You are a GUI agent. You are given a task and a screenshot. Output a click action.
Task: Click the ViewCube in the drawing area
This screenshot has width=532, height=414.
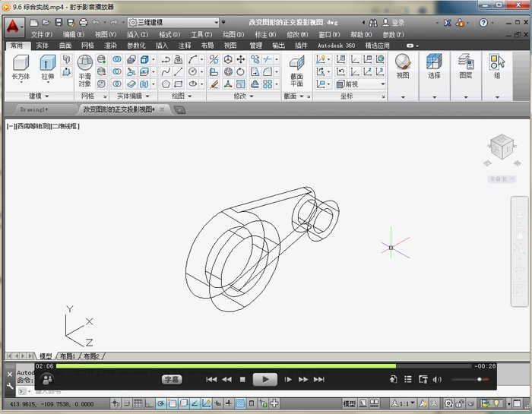tap(502, 147)
